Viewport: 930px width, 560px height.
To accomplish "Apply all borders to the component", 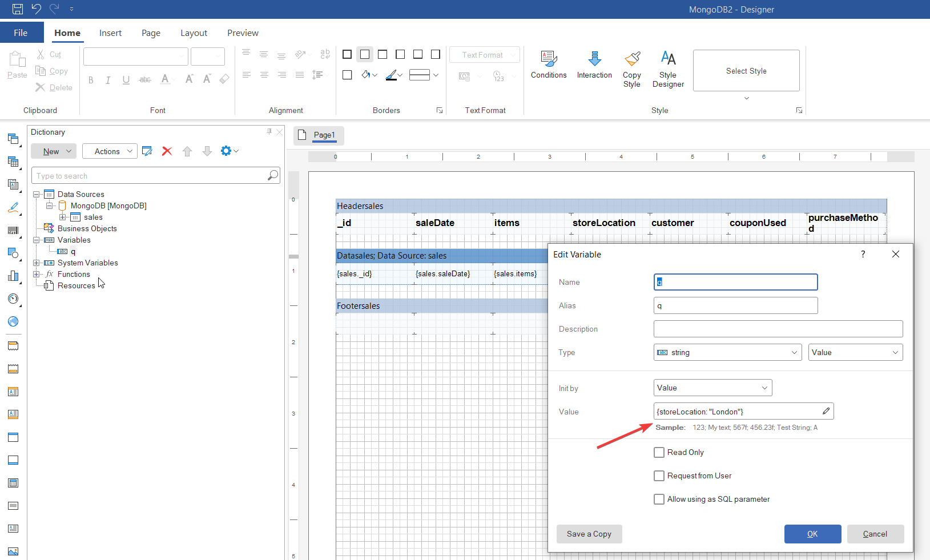I will (347, 55).
